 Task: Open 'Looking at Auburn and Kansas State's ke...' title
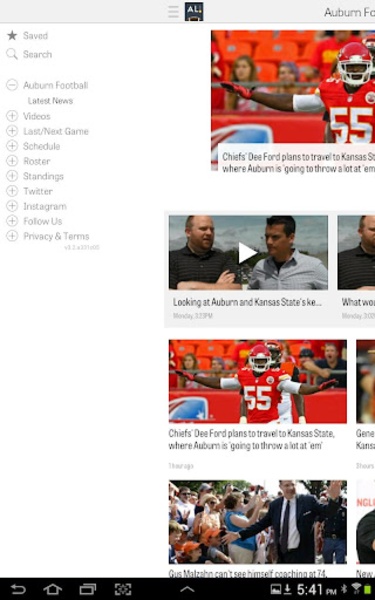tap(247, 302)
